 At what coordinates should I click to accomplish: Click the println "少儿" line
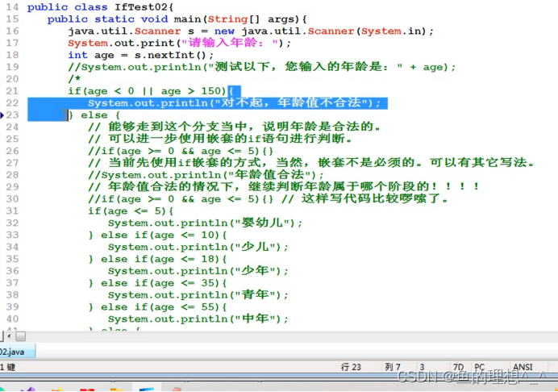[x=198, y=247]
